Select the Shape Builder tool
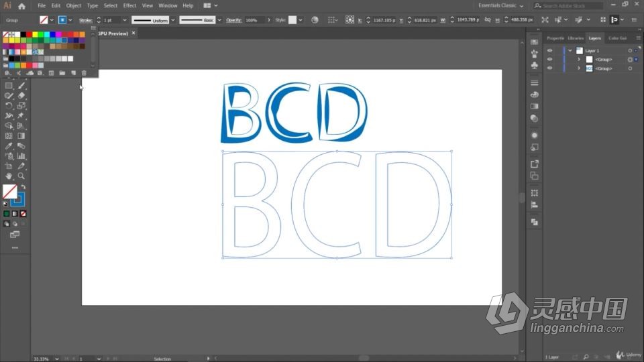644x362 pixels. 9,125
